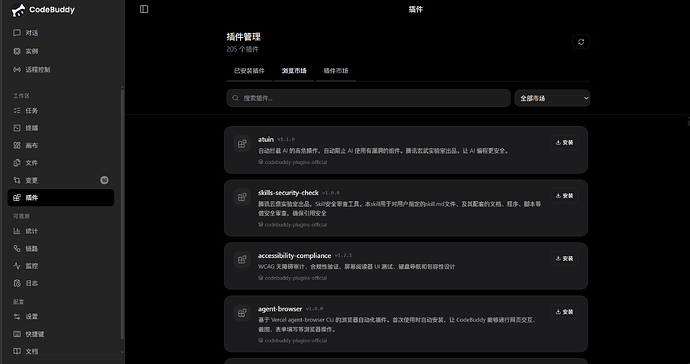This screenshot has width=690, height=364.
Task: Switch to 插件市场 (plugin market) tab
Action: pyautogui.click(x=336, y=71)
